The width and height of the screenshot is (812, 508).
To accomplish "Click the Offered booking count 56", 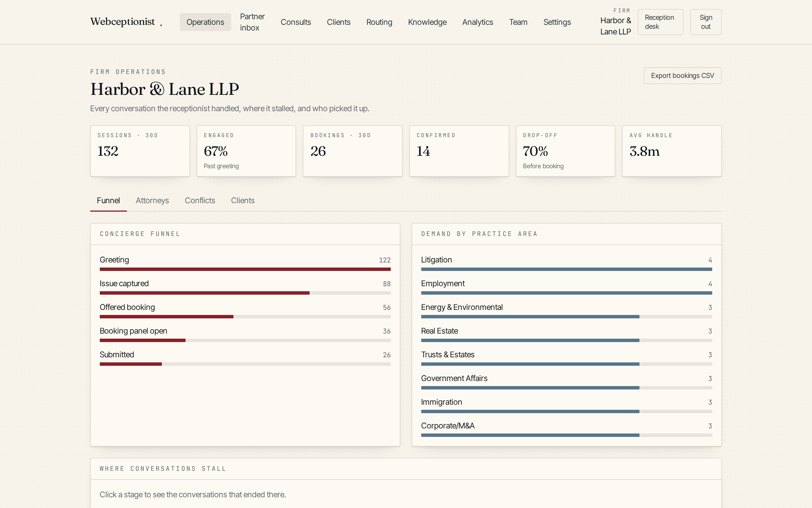I will (x=387, y=307).
